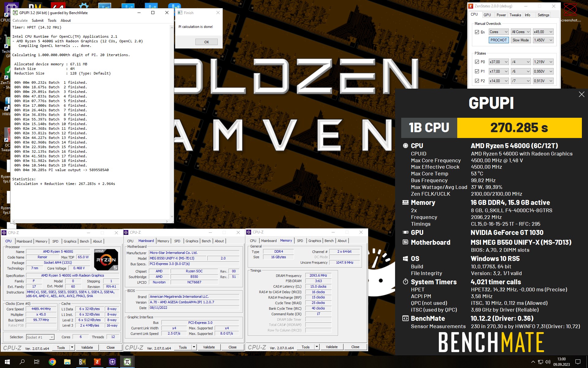Click the taskbar search magnifier
Image resolution: width=588 pixels, height=368 pixels.
[x=22, y=362]
